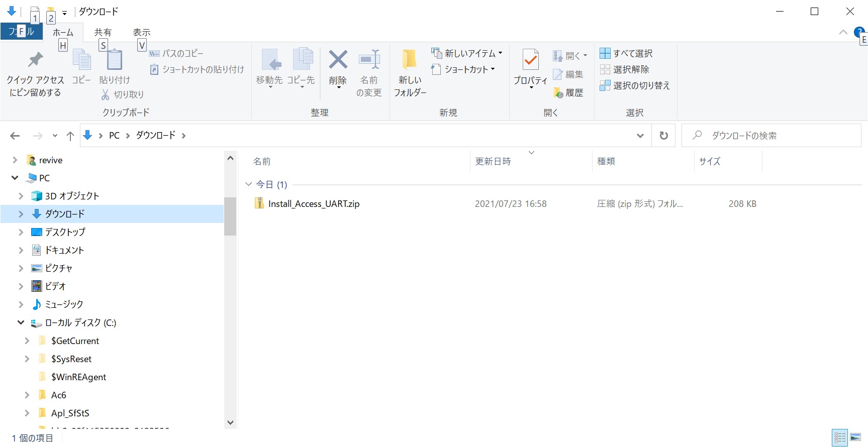Image resolution: width=868 pixels, height=447 pixels.
Task: Collapse PC node in navigation tree
Action: pyautogui.click(x=15, y=178)
